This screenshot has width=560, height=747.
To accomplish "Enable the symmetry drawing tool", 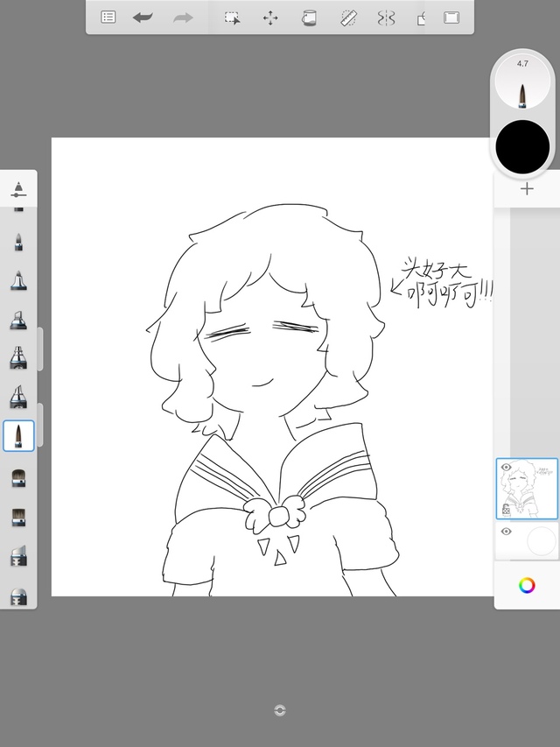I will pos(386,18).
